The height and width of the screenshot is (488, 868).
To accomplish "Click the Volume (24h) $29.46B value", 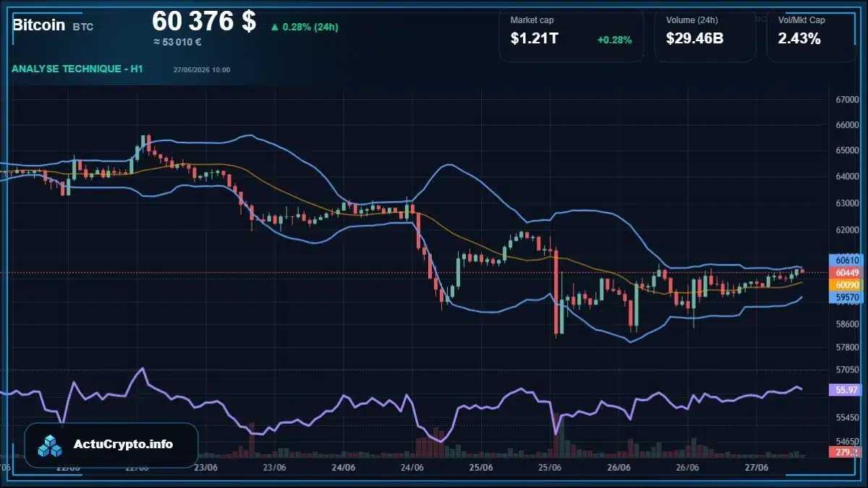I will click(x=694, y=39).
